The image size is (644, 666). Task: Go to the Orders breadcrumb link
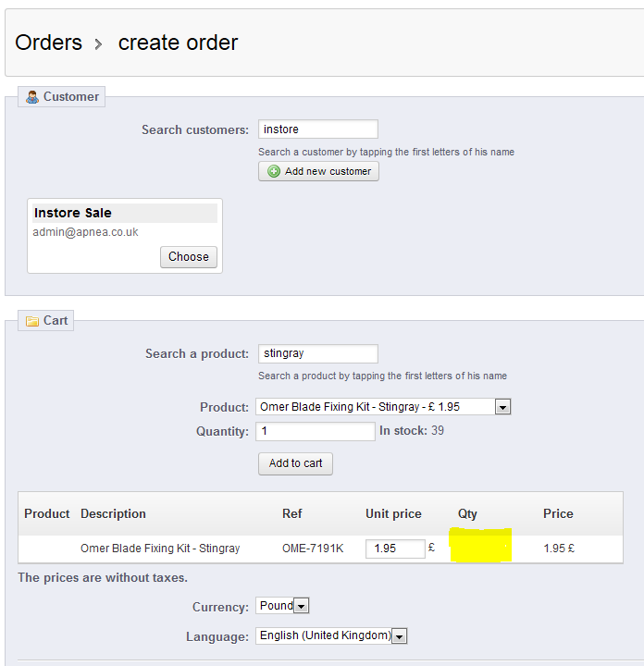pyautogui.click(x=48, y=43)
